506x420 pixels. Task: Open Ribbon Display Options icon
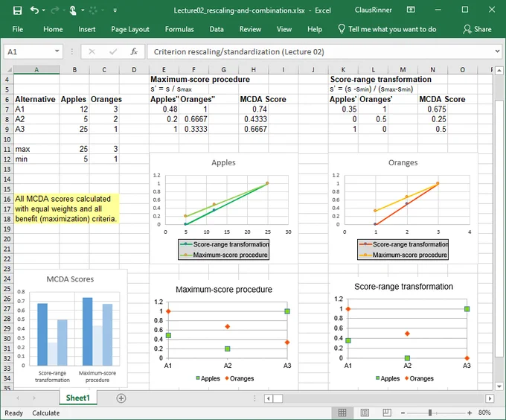coord(411,10)
